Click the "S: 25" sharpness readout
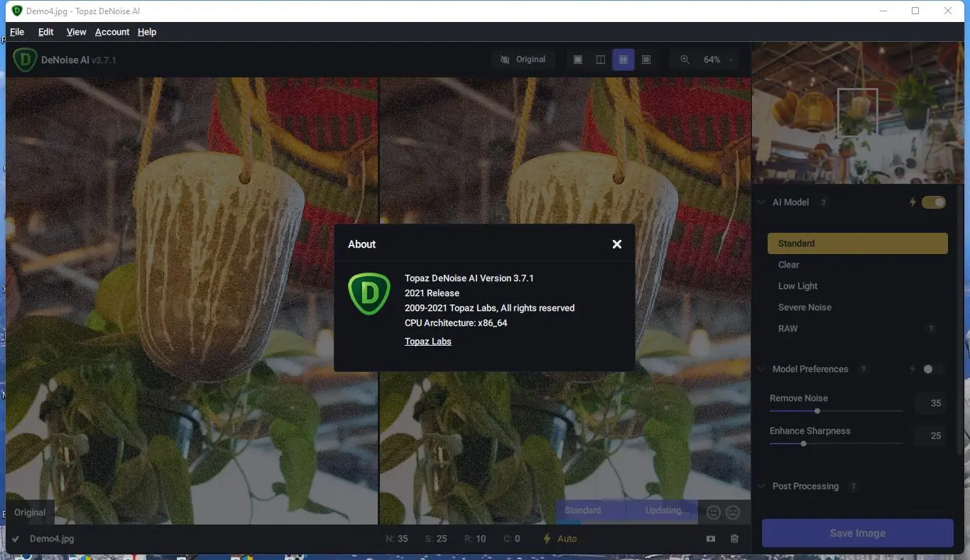 (436, 539)
